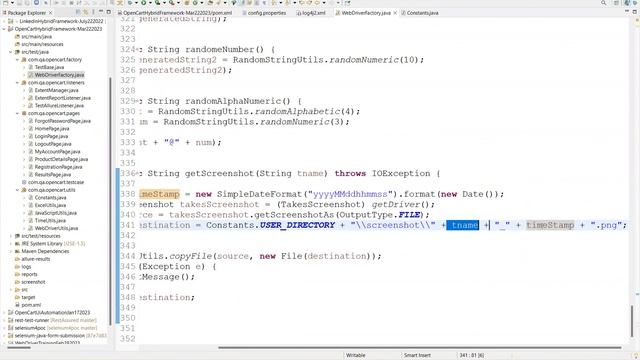
Task: Collapse com.qa.opencart.factory package
Action: [x=18, y=60]
